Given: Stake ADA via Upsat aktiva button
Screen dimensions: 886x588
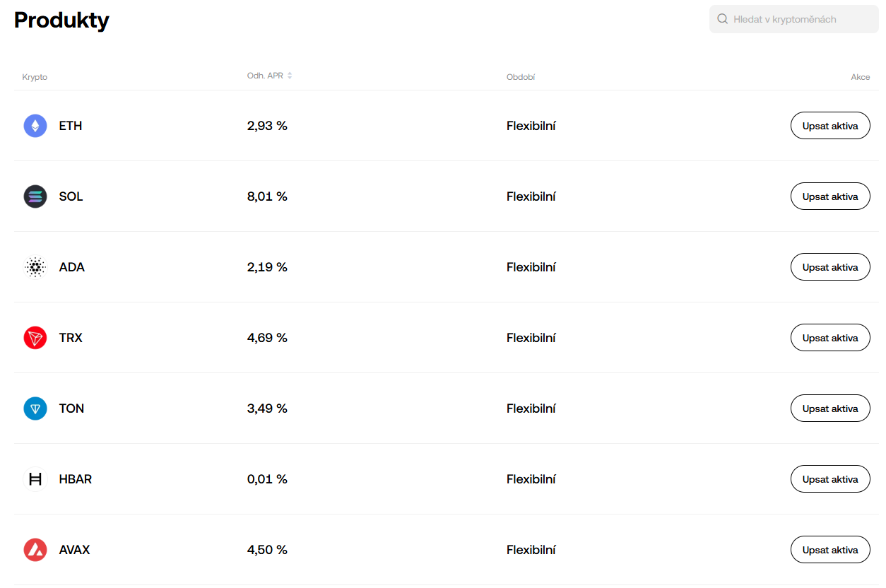Looking at the screenshot, I should [x=829, y=267].
